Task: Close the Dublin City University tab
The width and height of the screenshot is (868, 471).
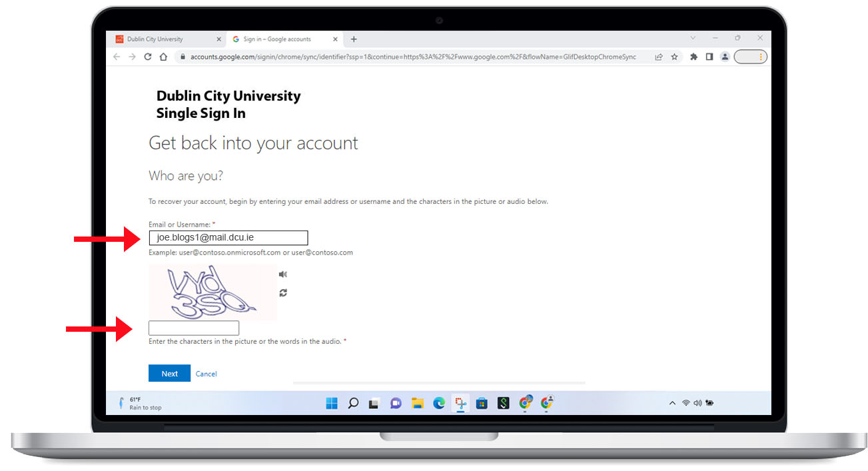Action: (x=218, y=39)
